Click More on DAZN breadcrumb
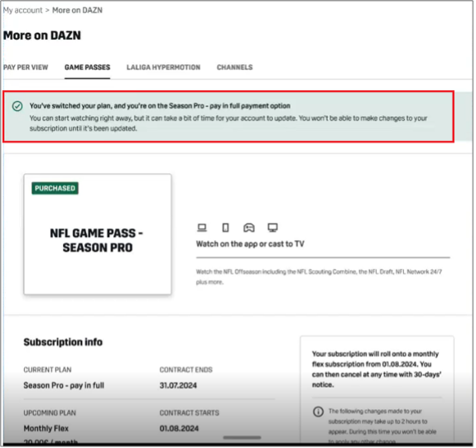 click(x=78, y=10)
